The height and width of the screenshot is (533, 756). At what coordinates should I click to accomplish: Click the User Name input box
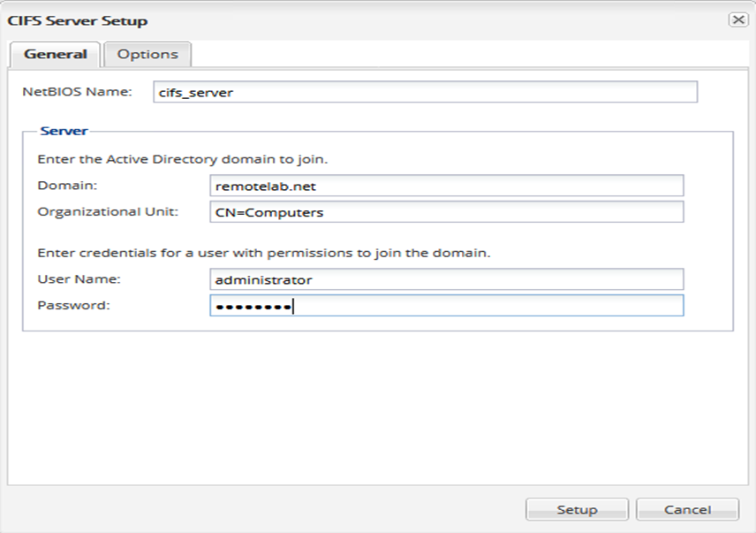pyautogui.click(x=446, y=279)
